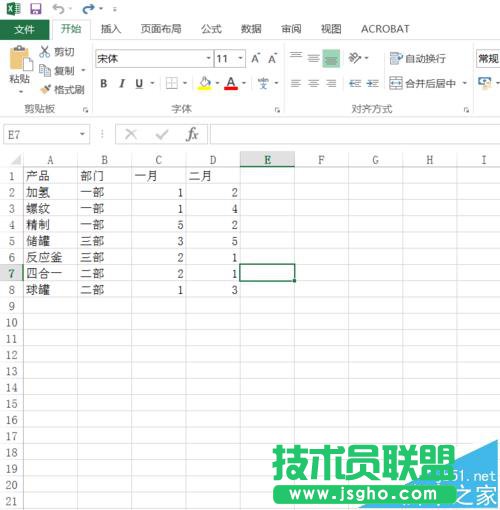
Task: Click the text orientation icon
Action: [354, 58]
